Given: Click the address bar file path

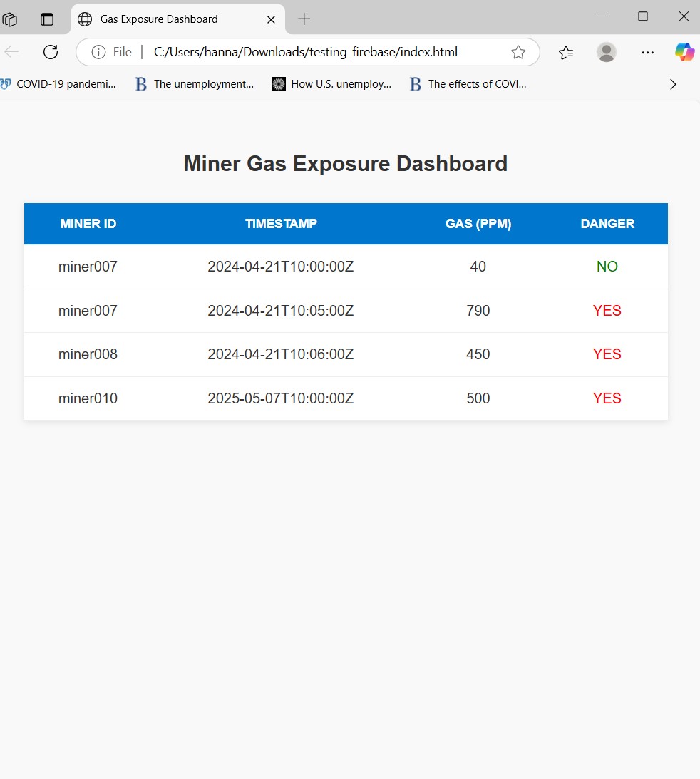Looking at the screenshot, I should [306, 52].
